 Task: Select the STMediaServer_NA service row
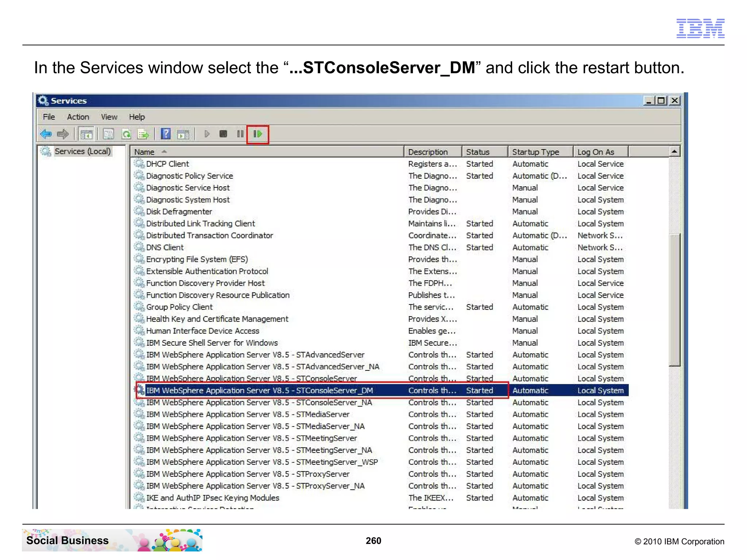tap(380, 426)
